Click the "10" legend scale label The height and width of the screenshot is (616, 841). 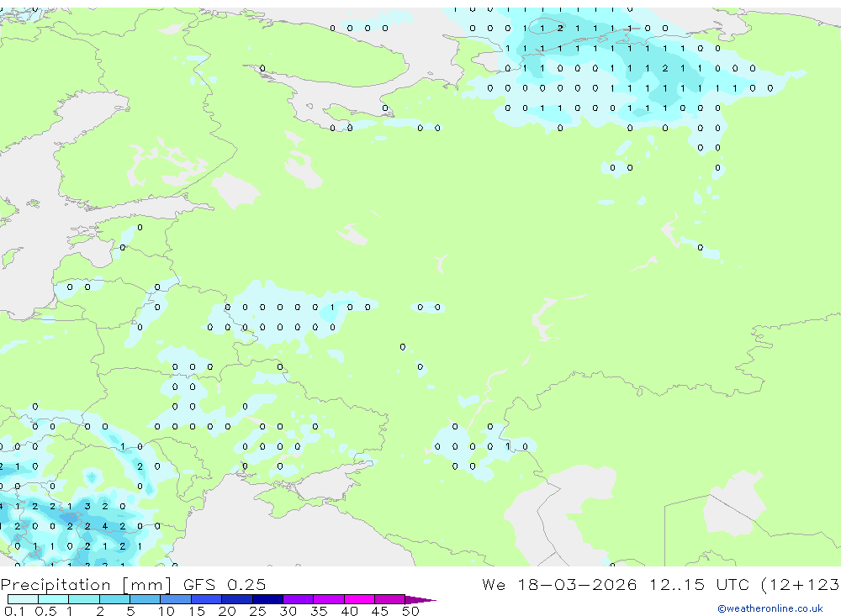(x=167, y=611)
